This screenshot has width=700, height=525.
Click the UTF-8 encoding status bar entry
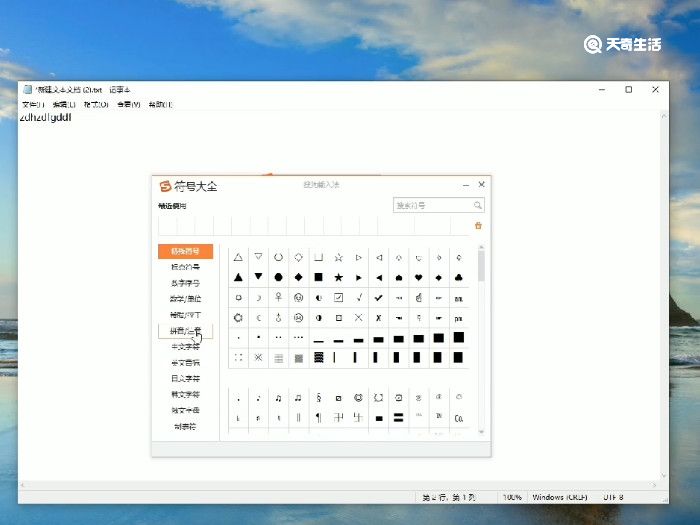pyautogui.click(x=613, y=497)
